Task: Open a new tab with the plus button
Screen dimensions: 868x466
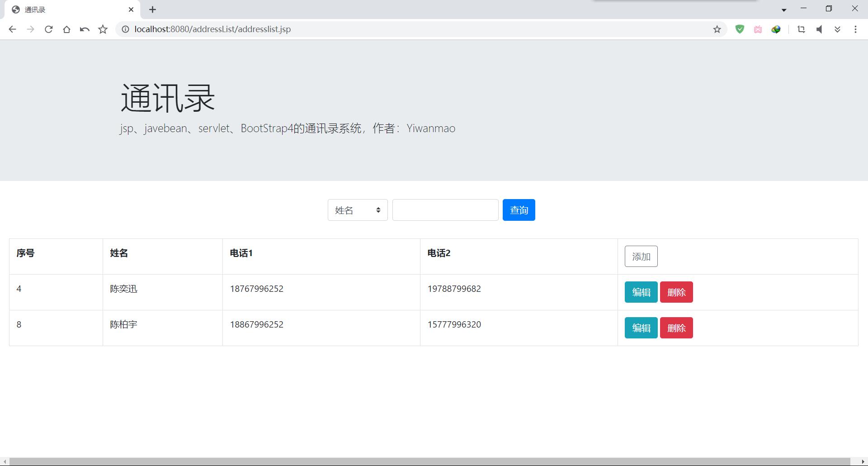Action: pos(153,9)
